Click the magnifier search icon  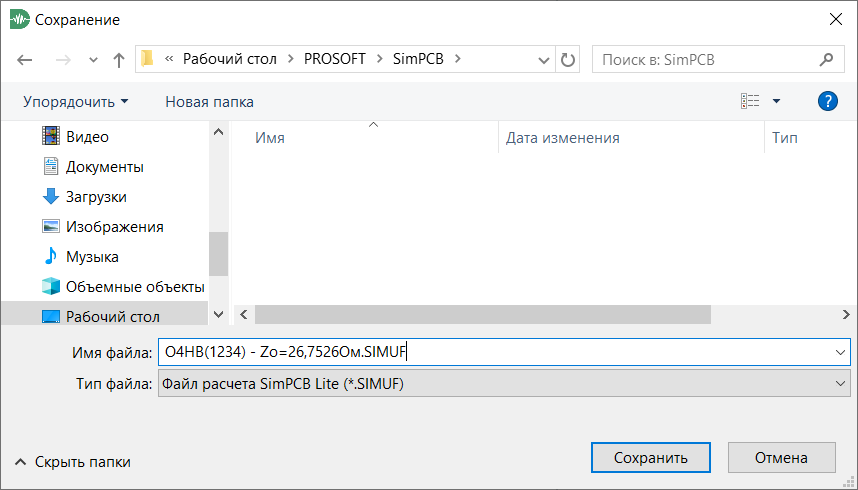coord(826,59)
